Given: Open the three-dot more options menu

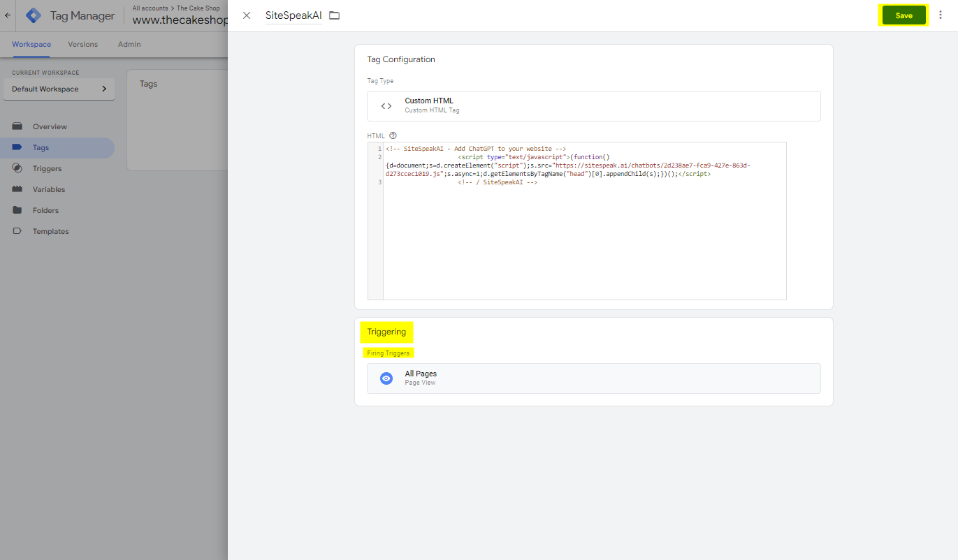Looking at the screenshot, I should pyautogui.click(x=940, y=15).
